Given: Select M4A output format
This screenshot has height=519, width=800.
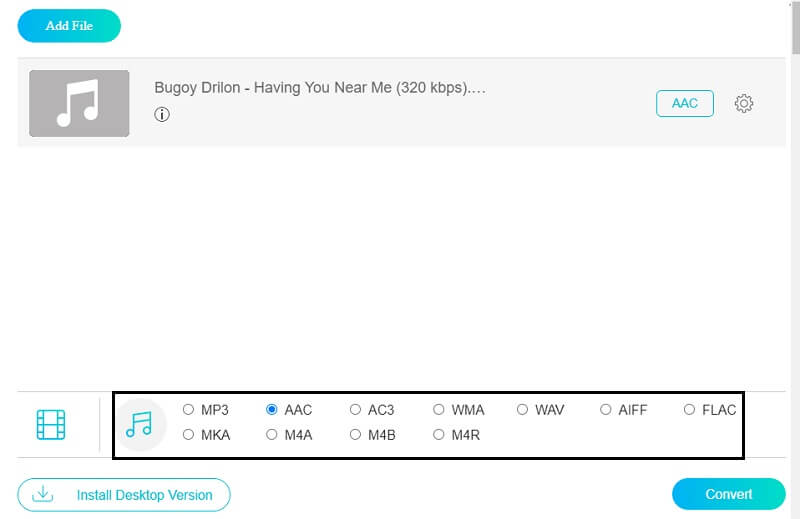Looking at the screenshot, I should pos(272,435).
